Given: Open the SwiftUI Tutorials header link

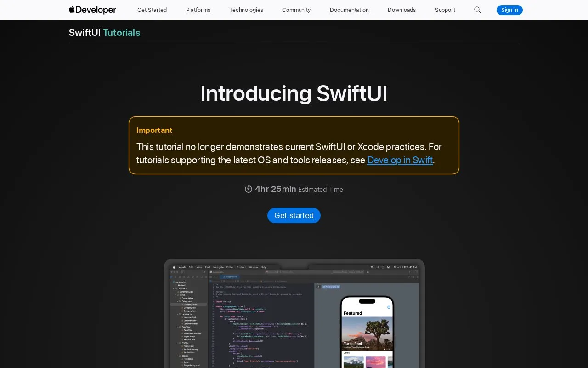Looking at the screenshot, I should (x=105, y=33).
